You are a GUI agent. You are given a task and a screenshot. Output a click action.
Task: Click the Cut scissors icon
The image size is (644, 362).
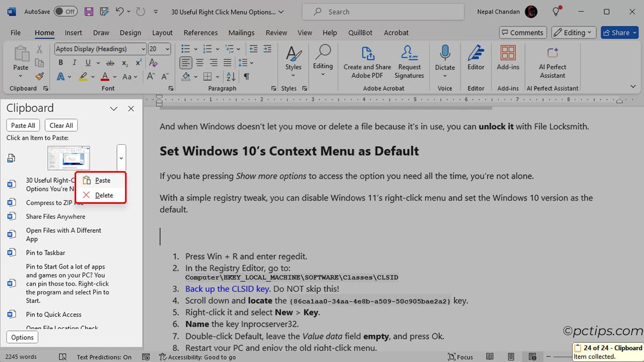[39, 49]
